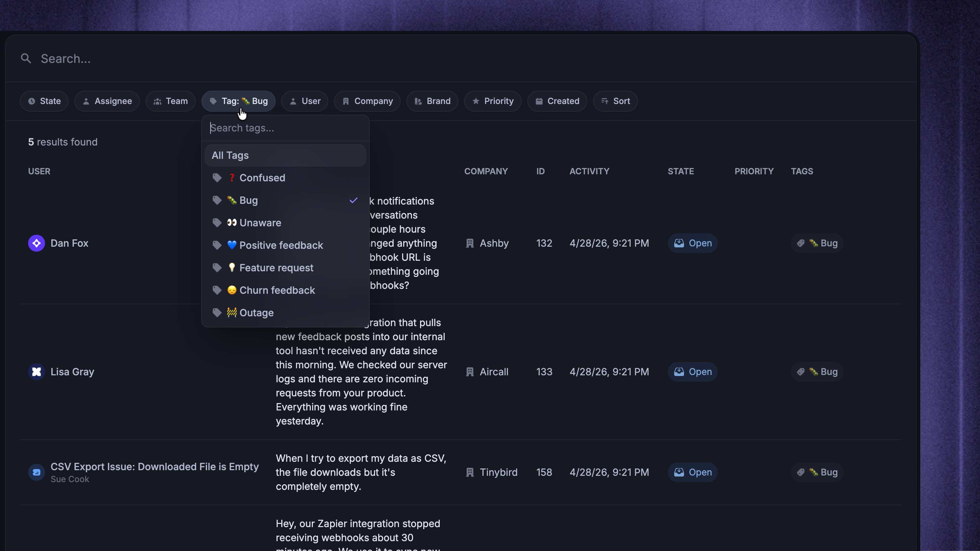Screen dimensions: 980x551
Task: Open the Sort options dropdown
Action: click(615, 101)
